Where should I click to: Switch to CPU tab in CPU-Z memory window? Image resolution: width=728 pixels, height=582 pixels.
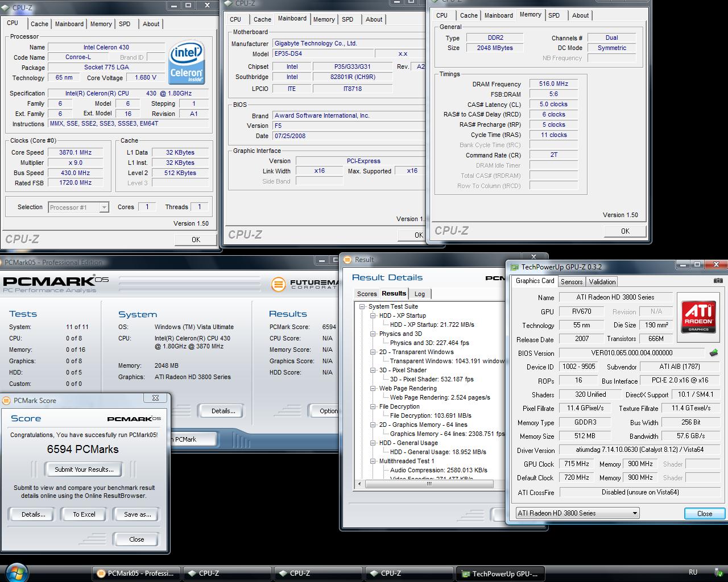pyautogui.click(x=442, y=15)
